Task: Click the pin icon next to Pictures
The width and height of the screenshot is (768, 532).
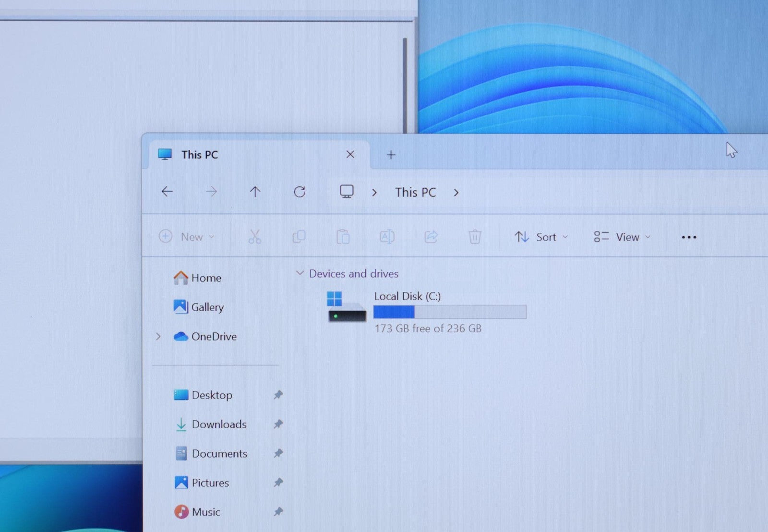Action: [x=278, y=483]
